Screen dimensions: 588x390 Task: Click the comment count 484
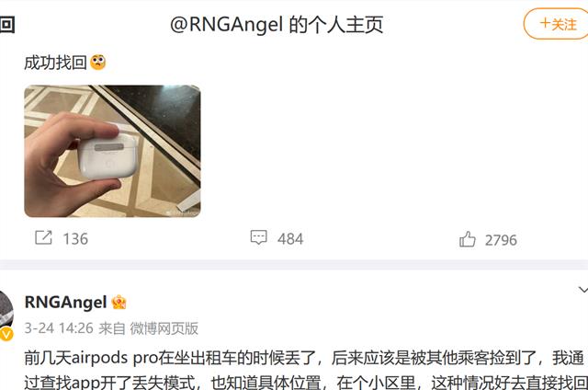click(290, 239)
